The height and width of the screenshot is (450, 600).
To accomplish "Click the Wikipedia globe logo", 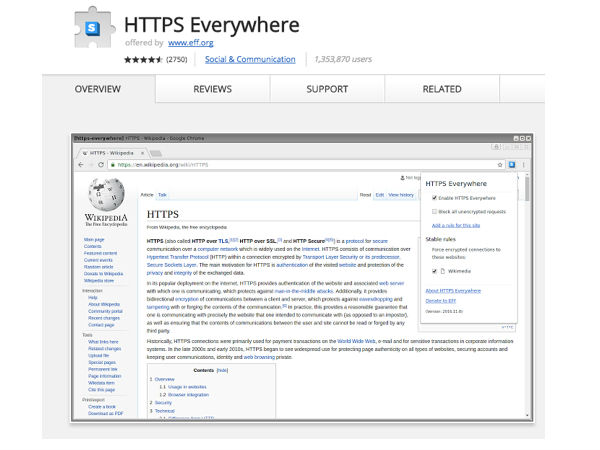I will [106, 194].
